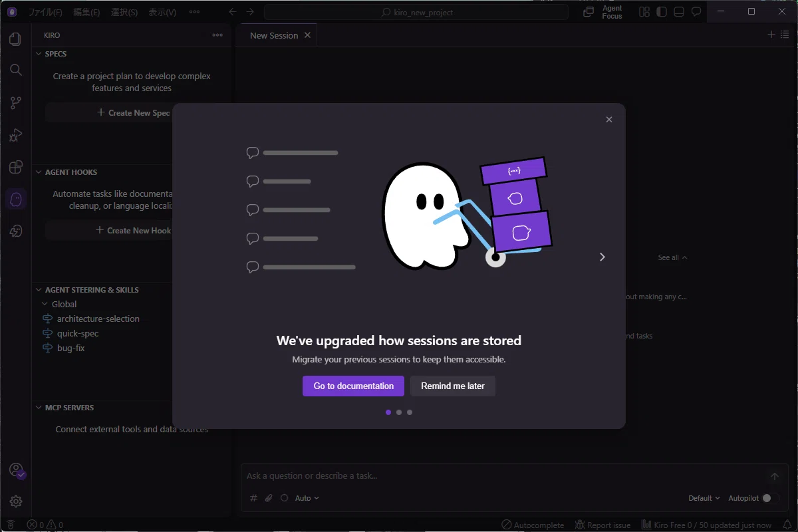Add context with the # icon
This screenshot has width=798, height=532.
coord(253,498)
